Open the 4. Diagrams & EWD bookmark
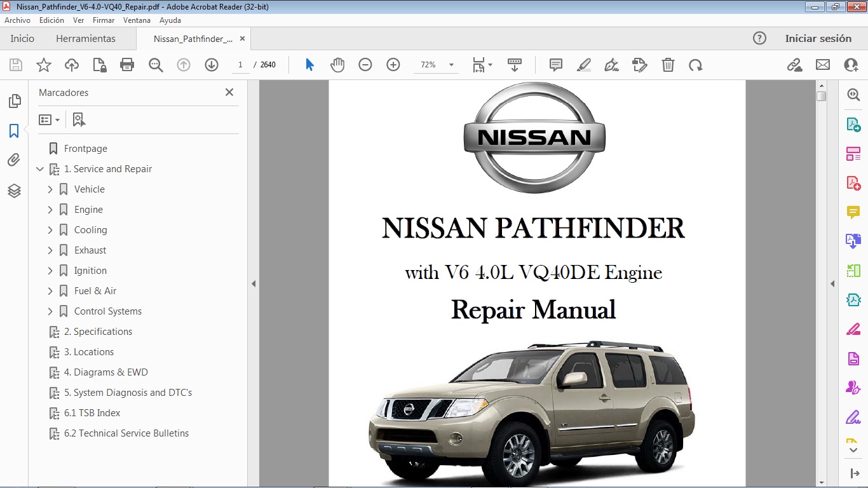The height and width of the screenshot is (488, 868). point(106,372)
